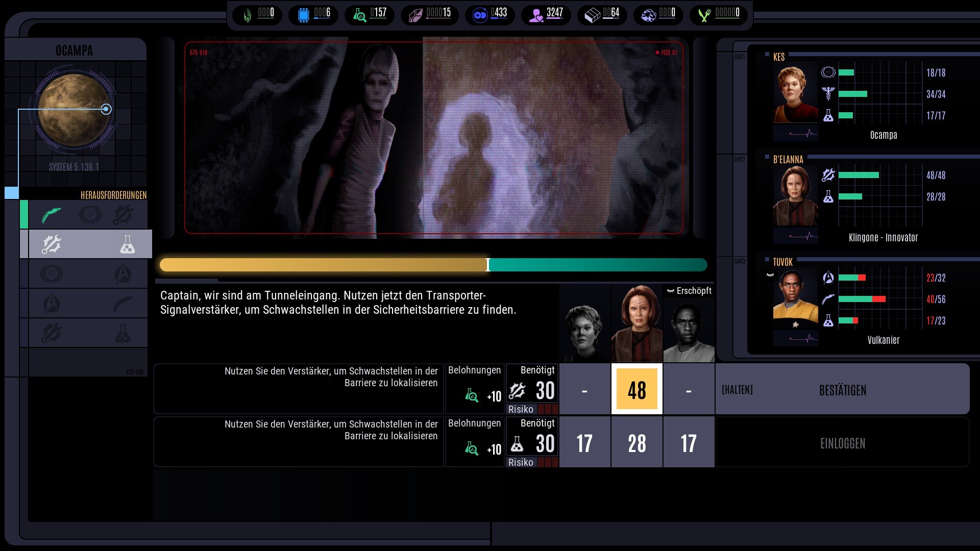This screenshot has width=980, height=551.
Task: Click the asteroid resource icon showing 0
Action: 648,15
